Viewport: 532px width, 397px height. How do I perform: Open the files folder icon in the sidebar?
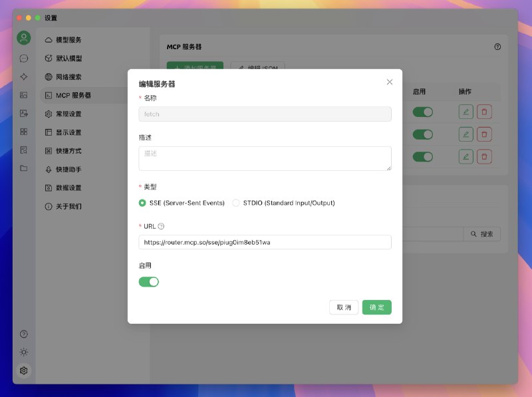pos(24,168)
